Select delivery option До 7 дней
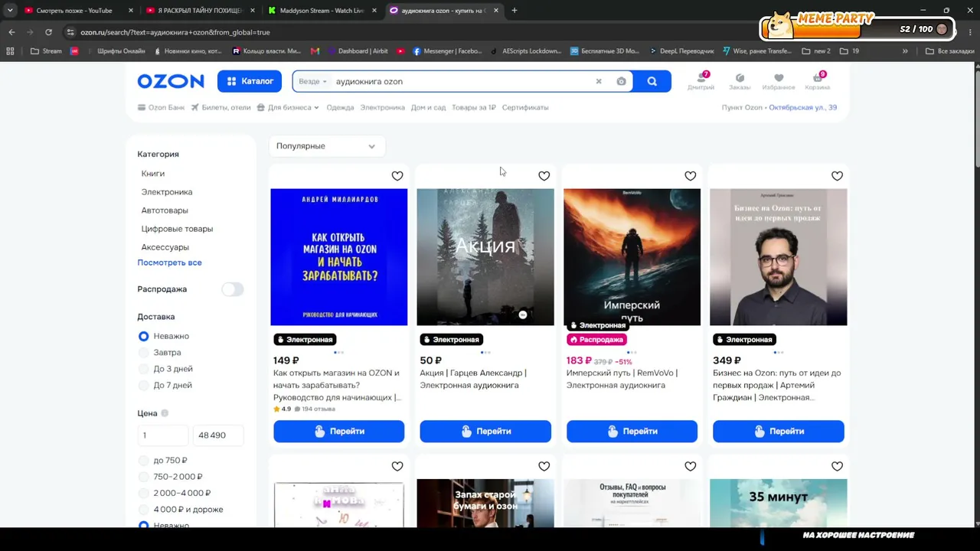The height and width of the screenshot is (551, 980). click(x=143, y=385)
